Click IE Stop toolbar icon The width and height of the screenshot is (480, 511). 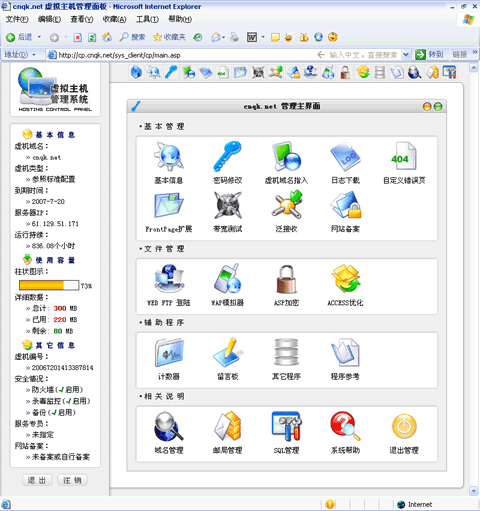pos(78,37)
